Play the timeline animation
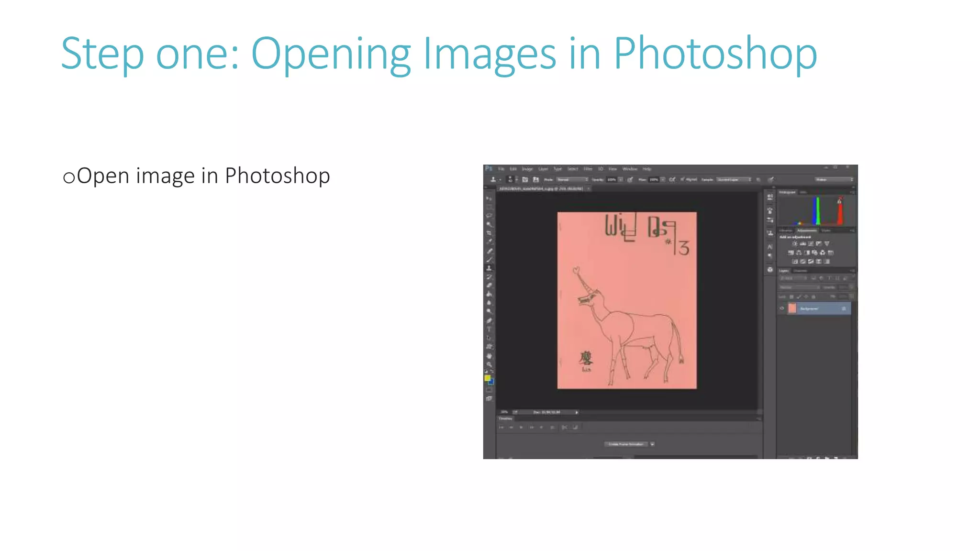The width and height of the screenshot is (980, 551). pos(521,427)
